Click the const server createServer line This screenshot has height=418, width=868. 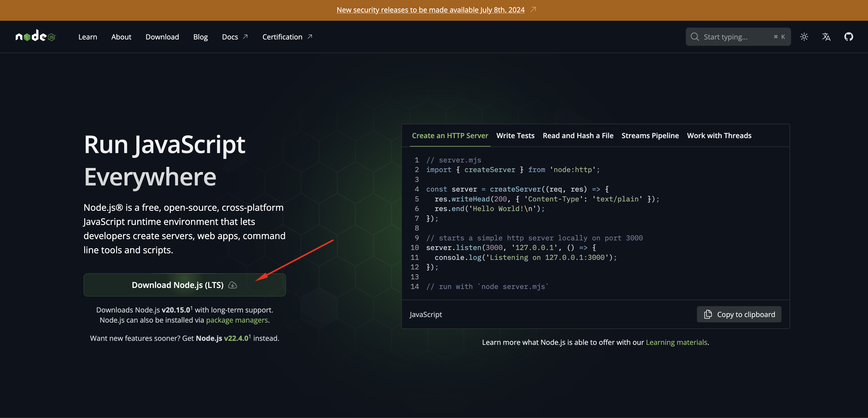[517, 189]
